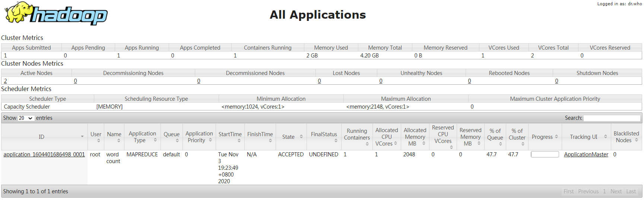The width and height of the screenshot is (644, 200).
Task: Click the Apps Submitted header
Action: pos(31,48)
